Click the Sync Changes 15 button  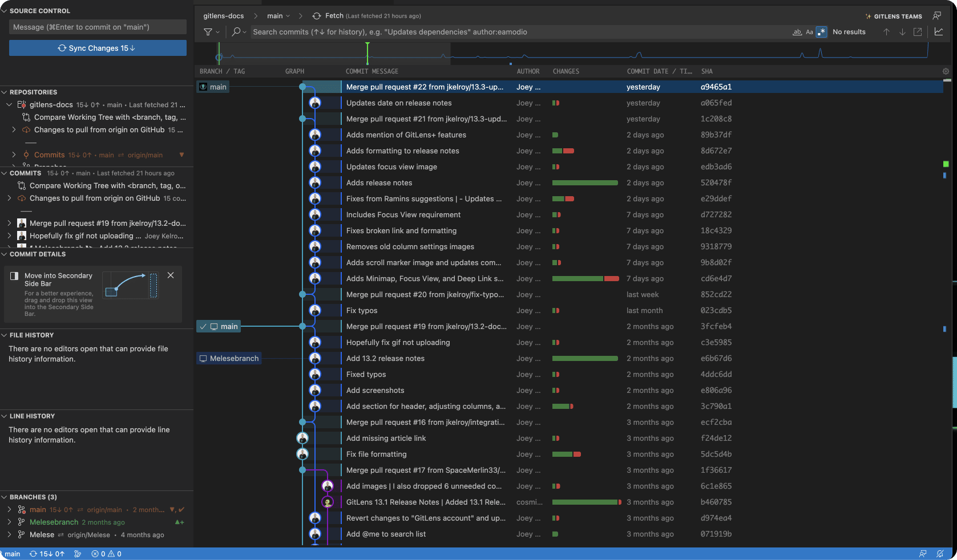click(x=98, y=48)
